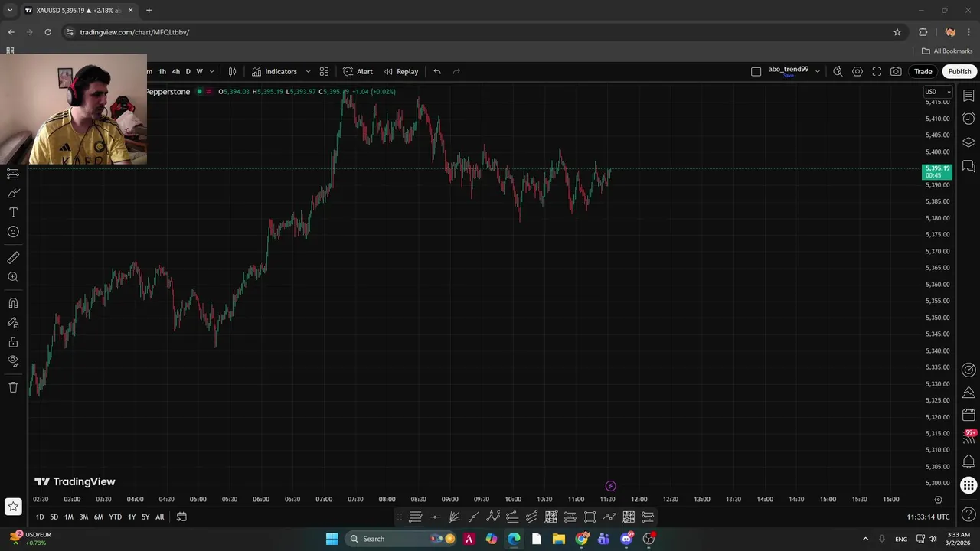Remove drawings with trash icon
Image resolution: width=980 pixels, height=551 pixels.
pyautogui.click(x=13, y=387)
